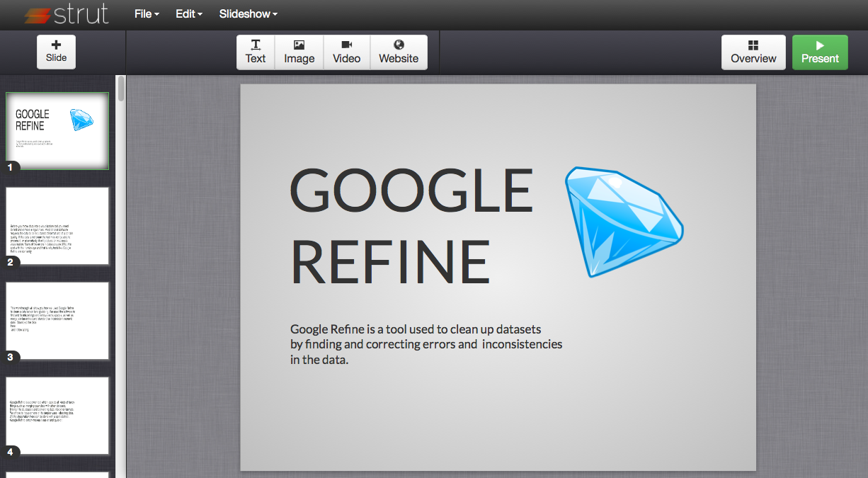Select the blue diamond image on slide

[623, 220]
